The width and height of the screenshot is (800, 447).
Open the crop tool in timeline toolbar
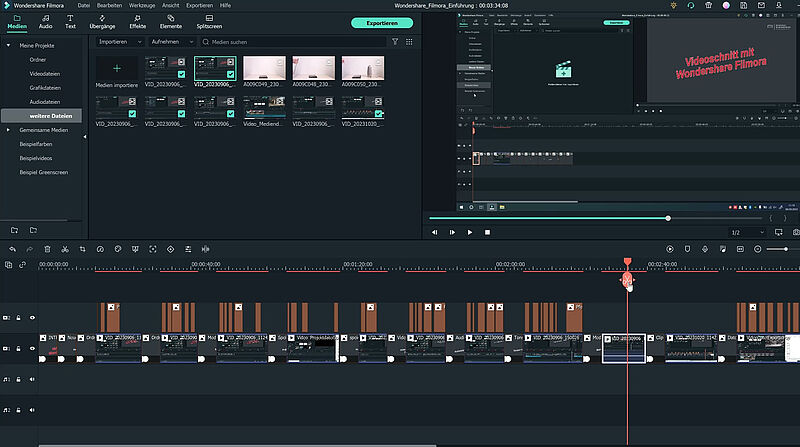click(x=83, y=249)
